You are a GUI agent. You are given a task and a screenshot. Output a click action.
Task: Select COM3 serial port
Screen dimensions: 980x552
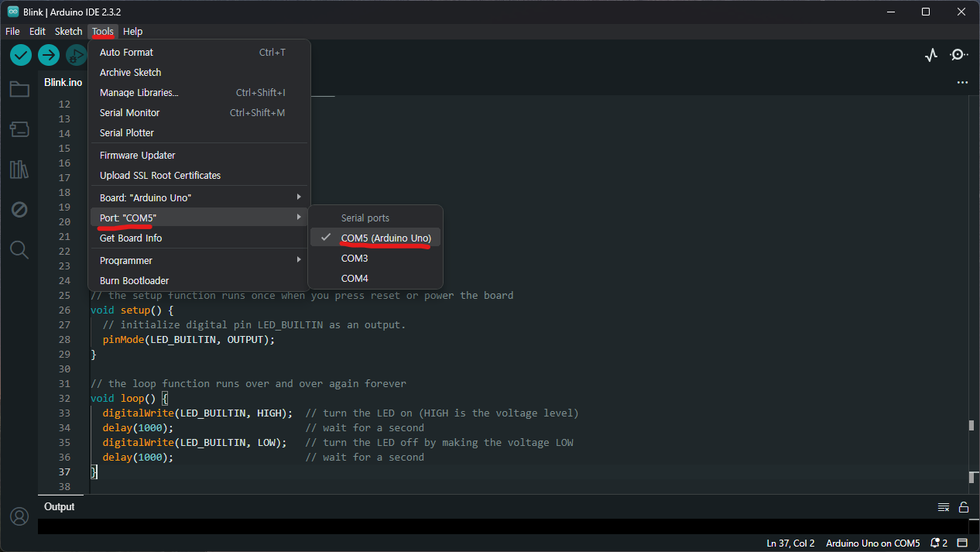click(375, 258)
